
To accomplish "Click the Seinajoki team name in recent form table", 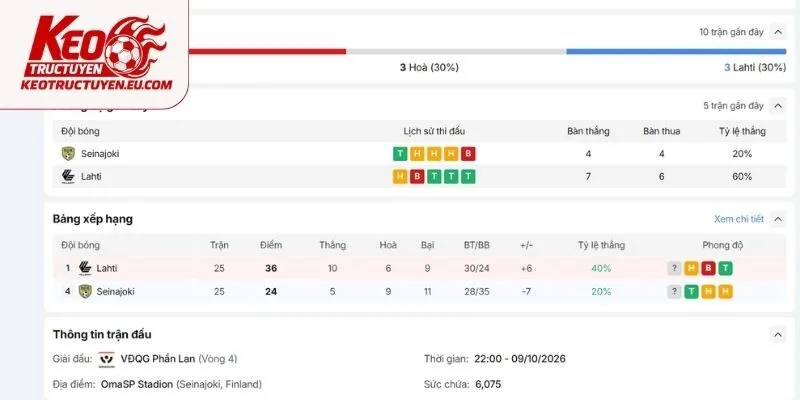I will (x=100, y=154).
